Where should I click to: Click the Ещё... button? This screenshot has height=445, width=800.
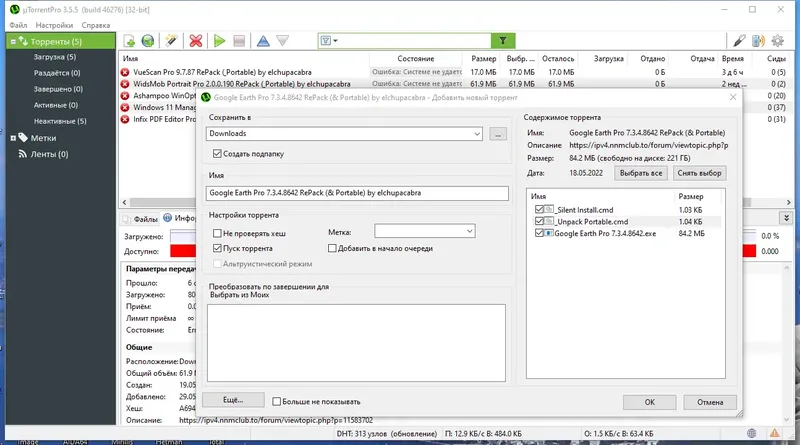233,400
